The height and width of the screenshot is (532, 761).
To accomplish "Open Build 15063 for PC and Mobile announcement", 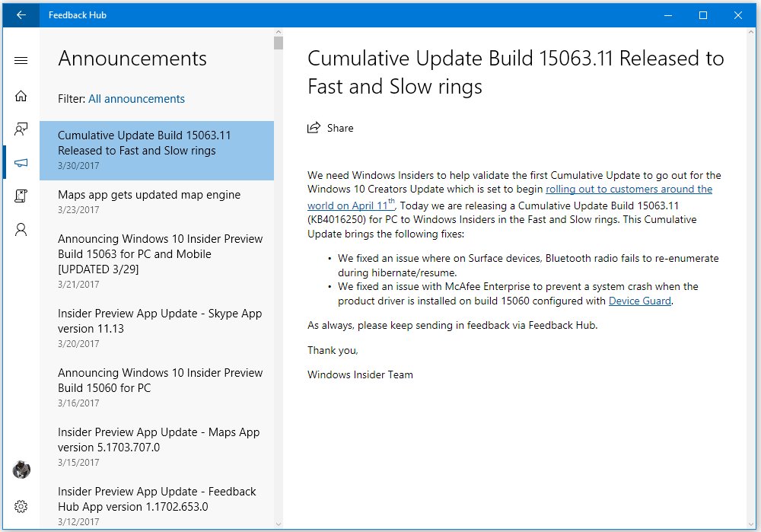I will [x=157, y=261].
